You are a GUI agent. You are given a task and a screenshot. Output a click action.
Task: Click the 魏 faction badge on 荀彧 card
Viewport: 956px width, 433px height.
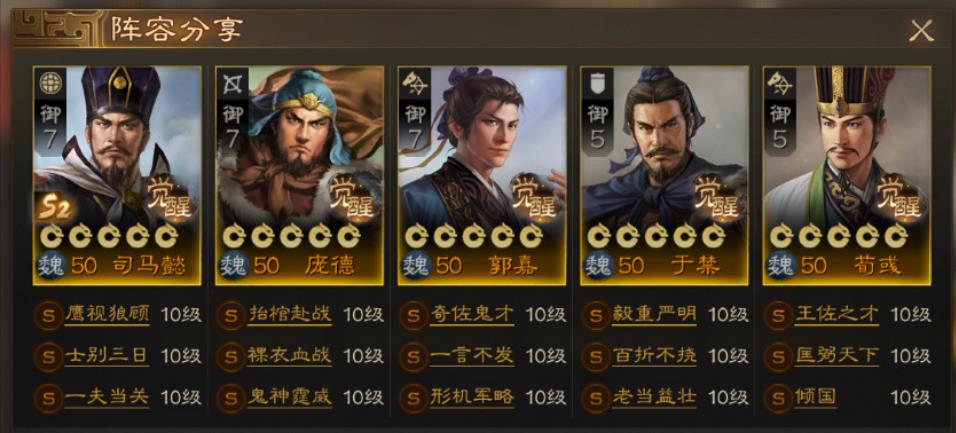[780, 266]
